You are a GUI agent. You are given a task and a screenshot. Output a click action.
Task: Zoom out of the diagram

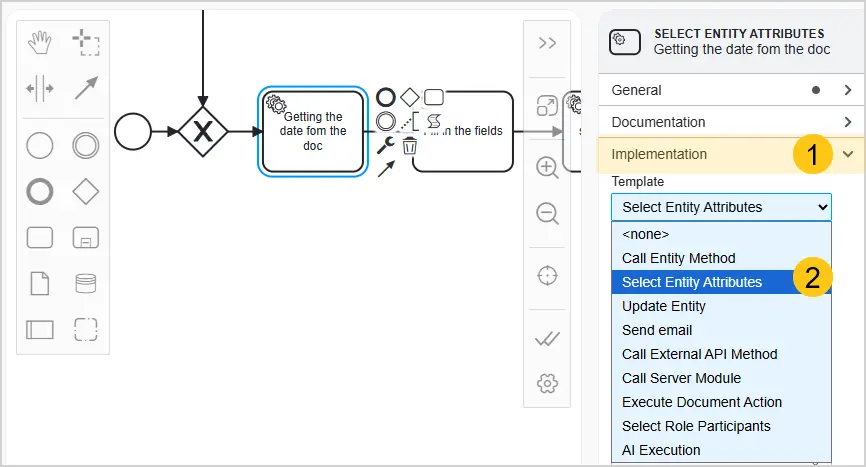click(547, 213)
